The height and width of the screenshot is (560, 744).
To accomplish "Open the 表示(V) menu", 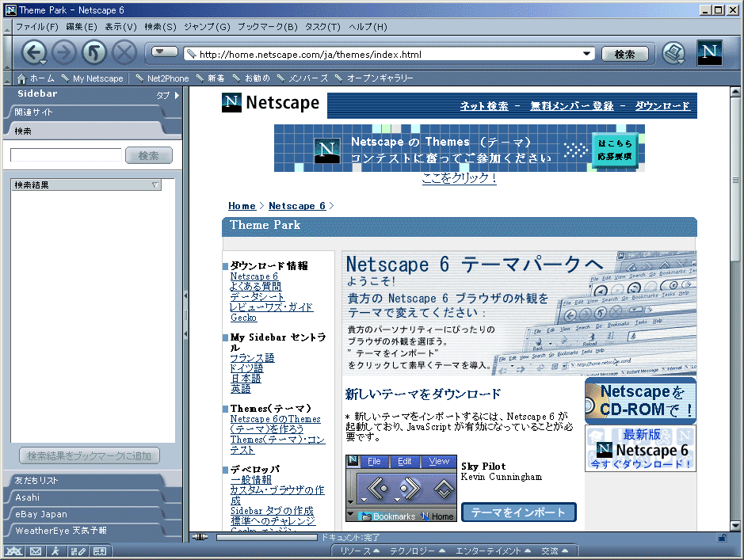I will (x=120, y=27).
